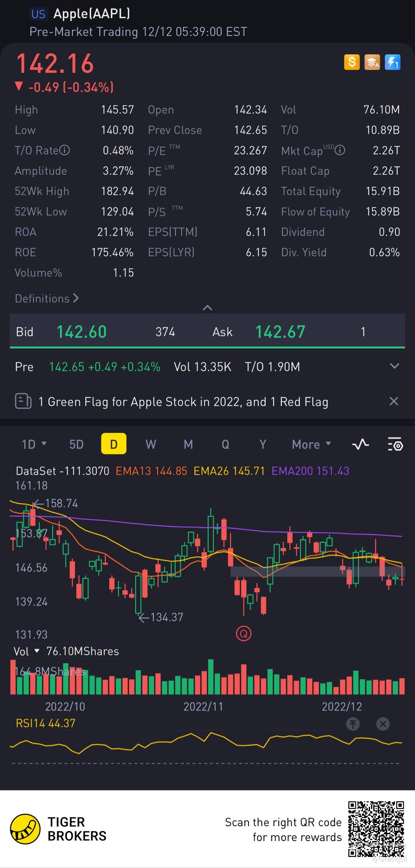
Task: Open the More timeframes dropdown
Action: [x=311, y=444]
